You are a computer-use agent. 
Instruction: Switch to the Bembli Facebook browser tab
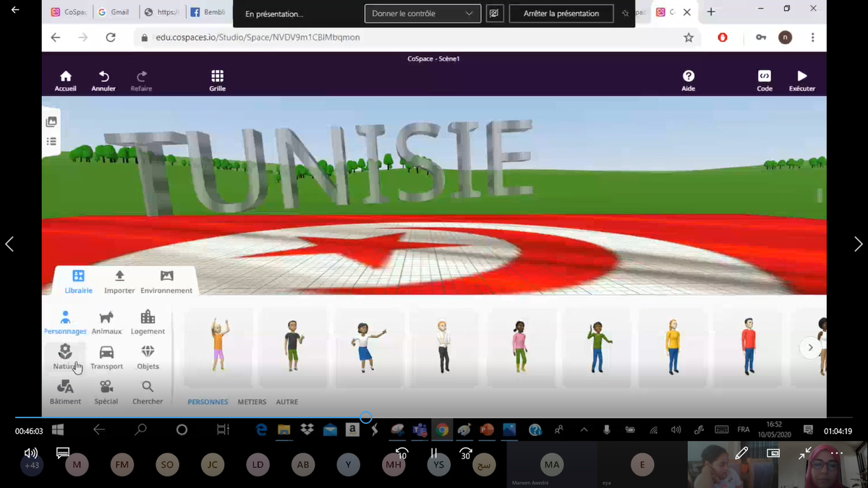coord(208,12)
